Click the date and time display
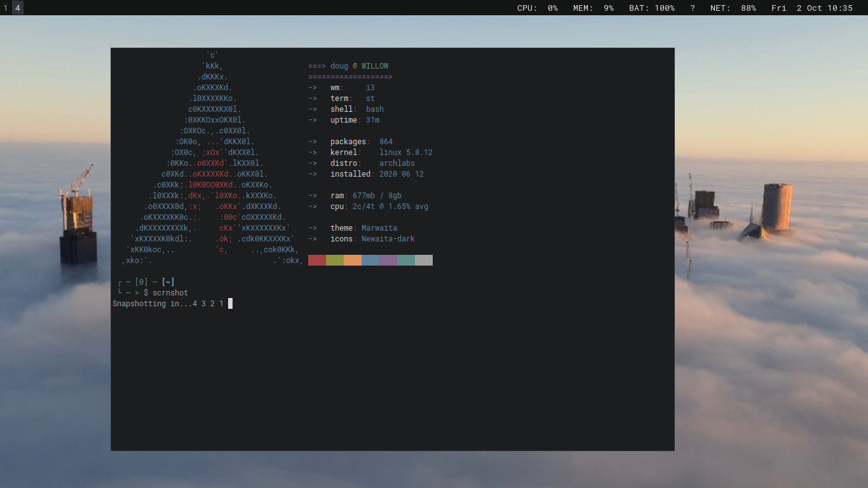Screen dimensions: 868x488 point(812,8)
